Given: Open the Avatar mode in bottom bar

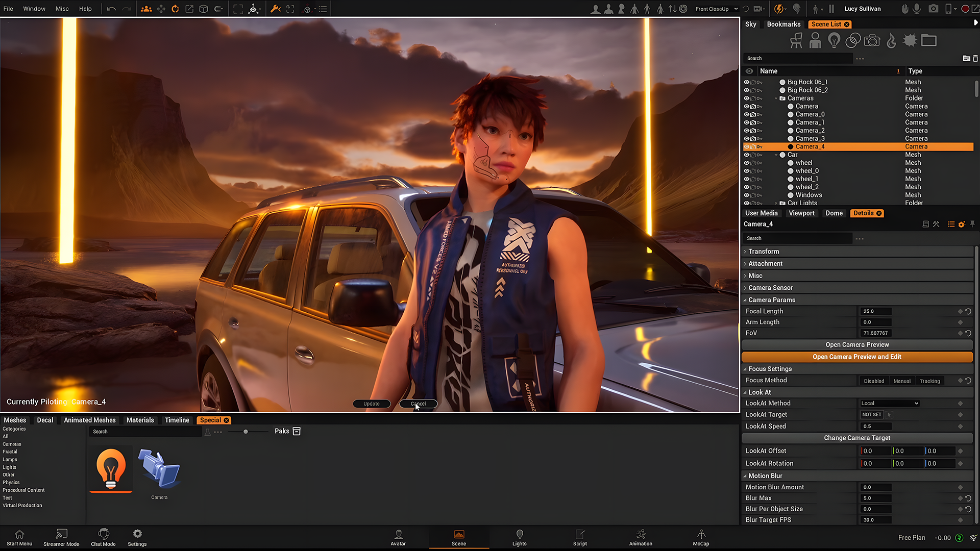Looking at the screenshot, I should click(x=398, y=537).
